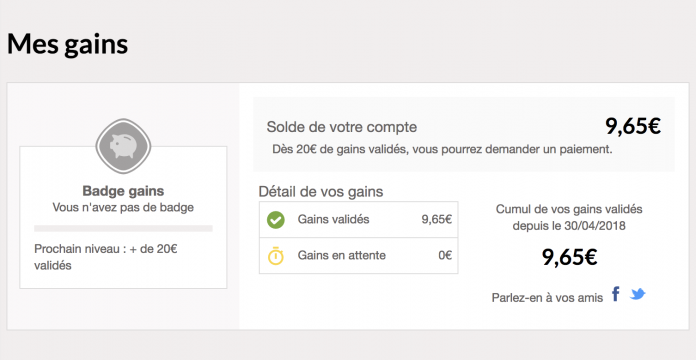Screen dimensions: 696x360
Task: Share earnings via the Facebook icon
Action: tap(616, 294)
